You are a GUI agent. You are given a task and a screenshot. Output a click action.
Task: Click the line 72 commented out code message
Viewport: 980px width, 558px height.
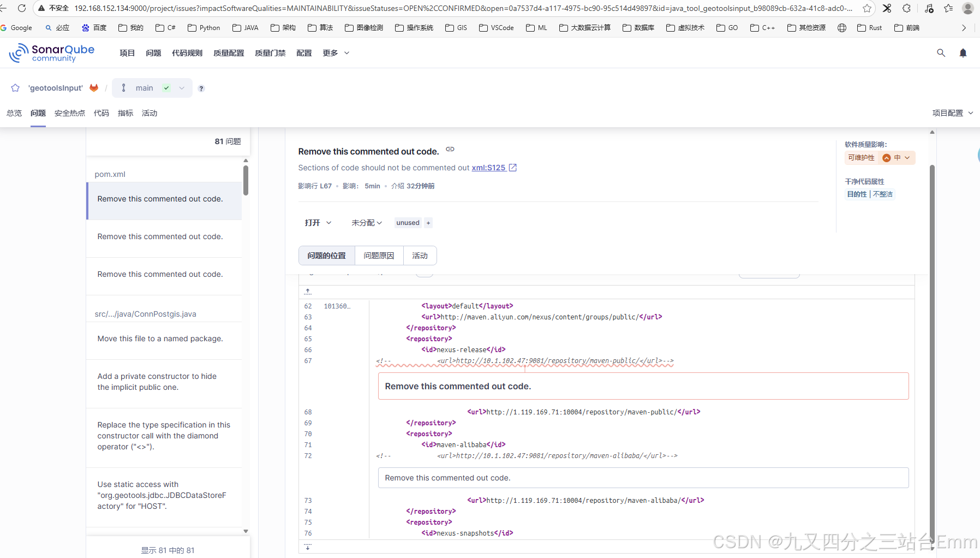(643, 478)
